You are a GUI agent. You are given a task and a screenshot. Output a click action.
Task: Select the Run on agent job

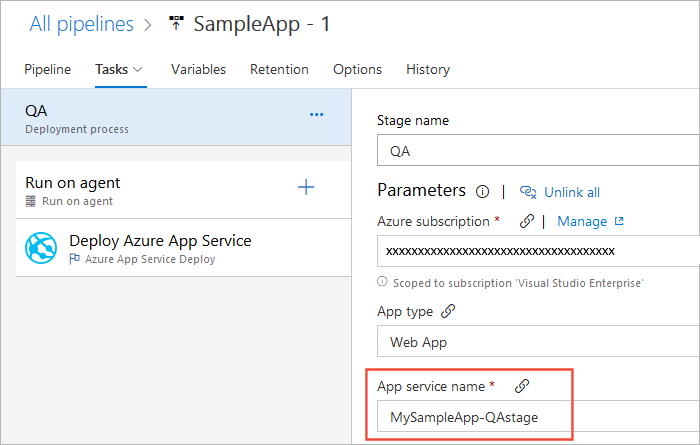pyautogui.click(x=183, y=190)
